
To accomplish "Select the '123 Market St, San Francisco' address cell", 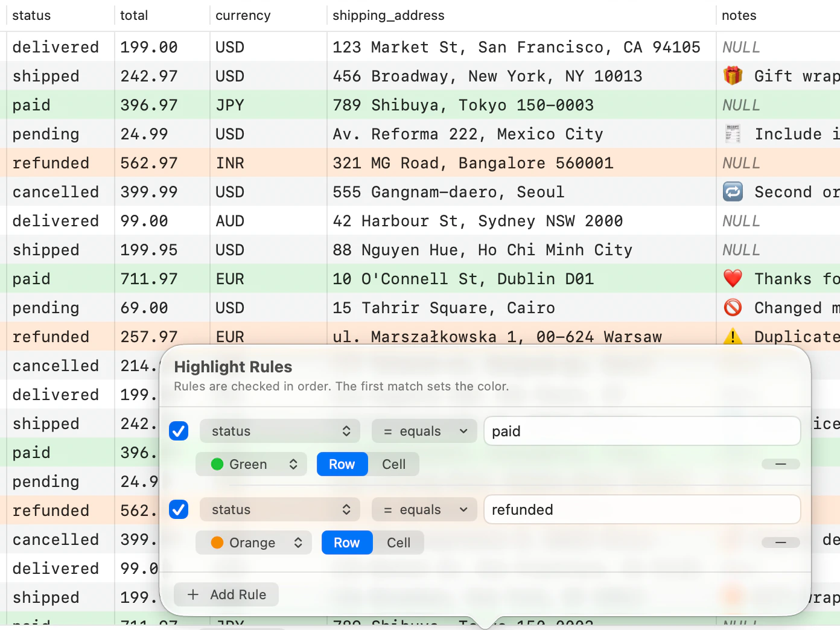I will point(521,47).
